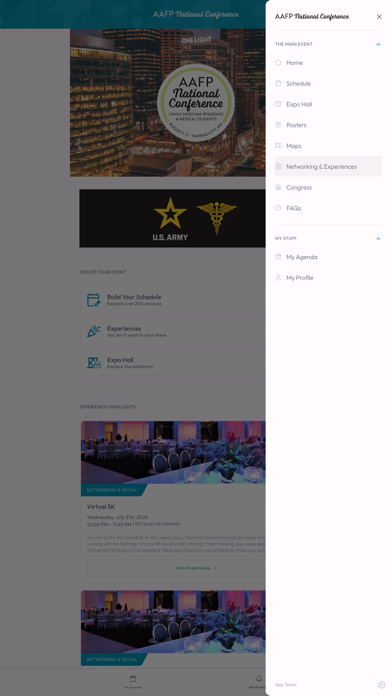Open settings gear icon at panel bottom
This screenshot has height=696, width=392.
tap(381, 685)
